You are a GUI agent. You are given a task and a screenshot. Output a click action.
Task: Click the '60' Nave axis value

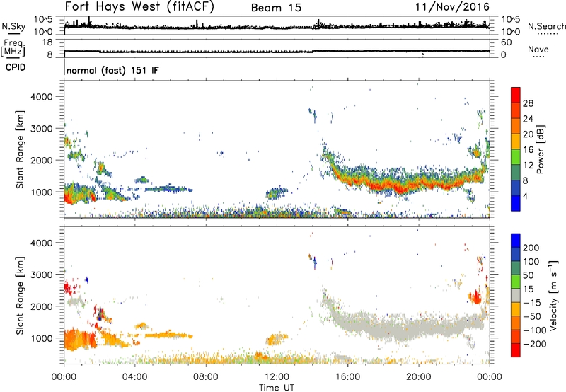(x=507, y=42)
